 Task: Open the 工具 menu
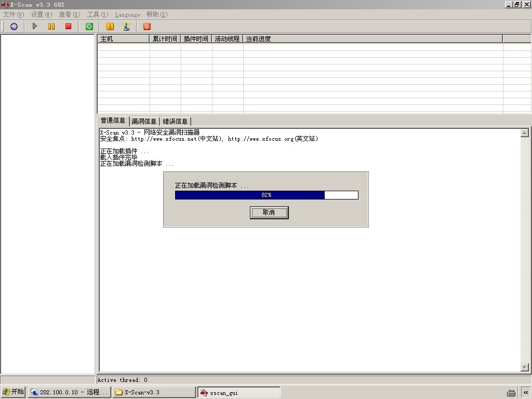(x=97, y=14)
